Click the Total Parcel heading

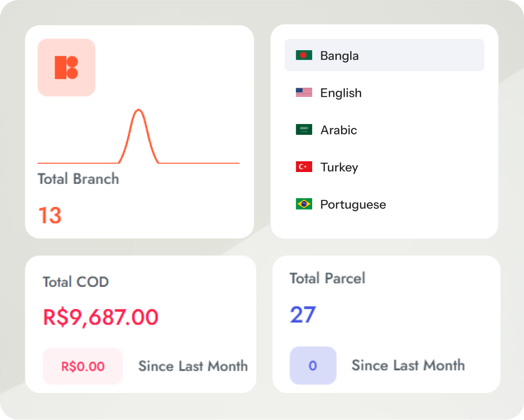pos(327,278)
